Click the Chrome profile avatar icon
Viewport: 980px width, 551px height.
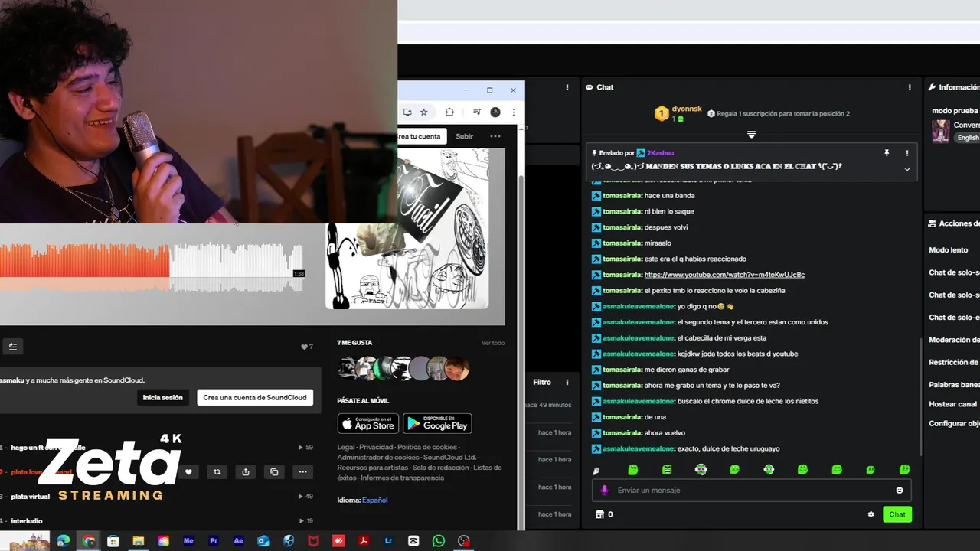pyautogui.click(x=495, y=112)
